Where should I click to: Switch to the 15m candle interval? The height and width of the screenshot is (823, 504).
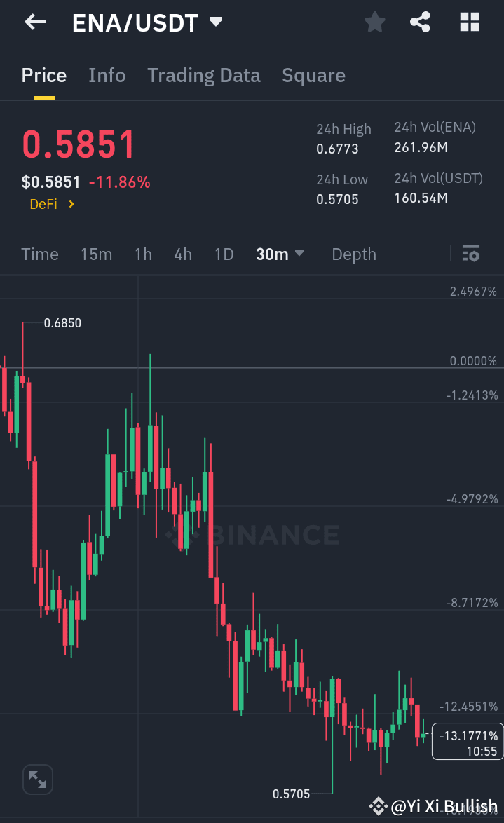pyautogui.click(x=96, y=254)
